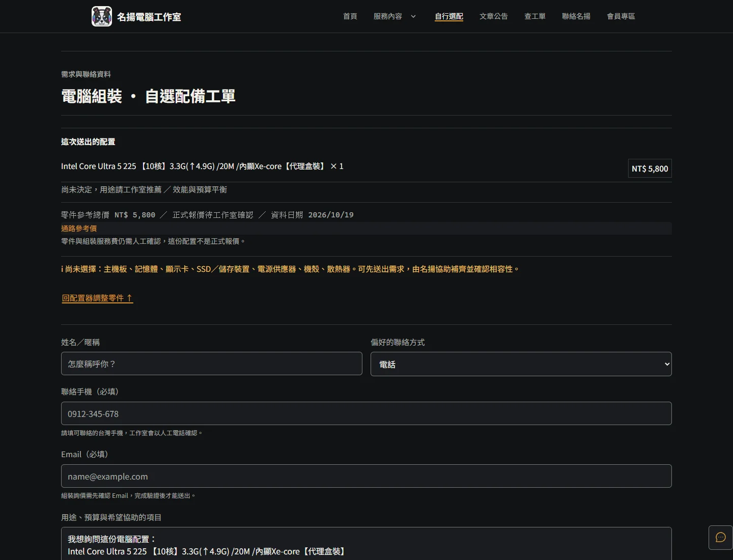Click the 名揚電腦工作室 site title
This screenshot has width=733, height=560.
click(x=149, y=17)
